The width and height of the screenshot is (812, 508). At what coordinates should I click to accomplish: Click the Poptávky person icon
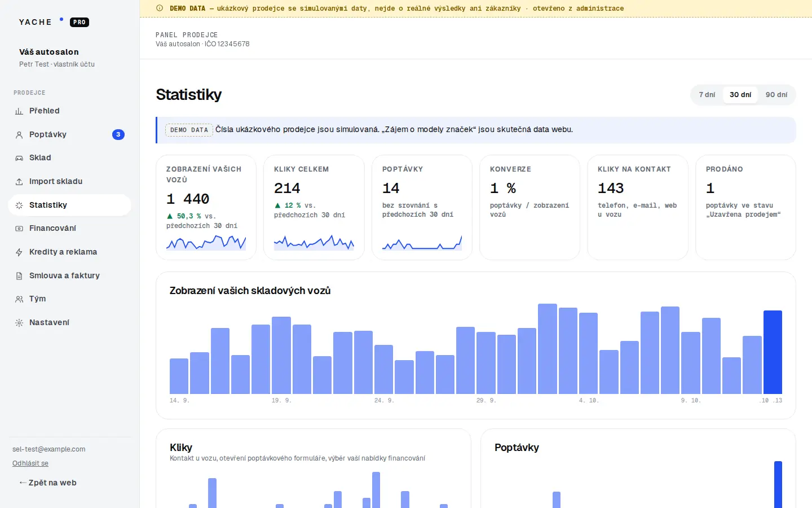click(x=19, y=135)
